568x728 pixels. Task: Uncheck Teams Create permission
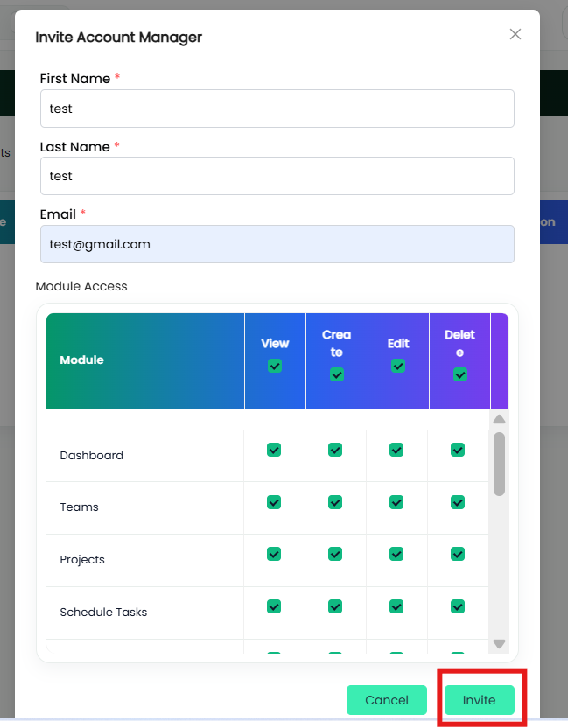pyautogui.click(x=335, y=502)
